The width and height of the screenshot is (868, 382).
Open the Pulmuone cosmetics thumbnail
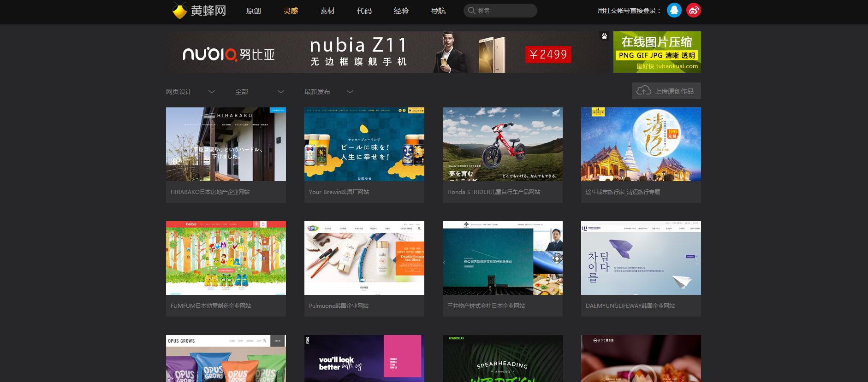(x=364, y=258)
